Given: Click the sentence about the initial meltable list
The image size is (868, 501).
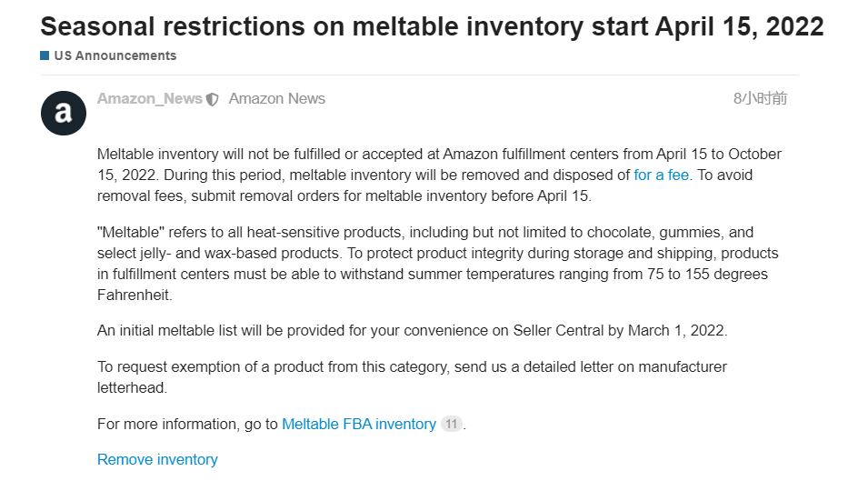Looking at the screenshot, I should point(413,330).
